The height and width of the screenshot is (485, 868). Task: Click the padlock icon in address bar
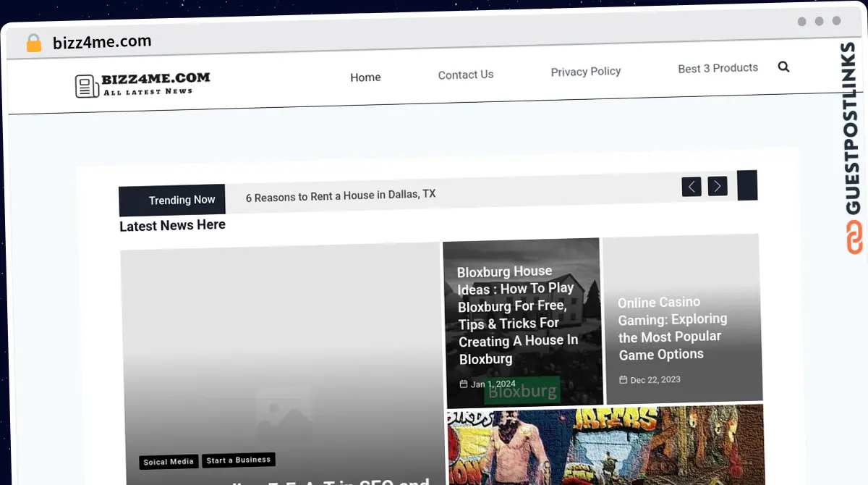tap(34, 43)
